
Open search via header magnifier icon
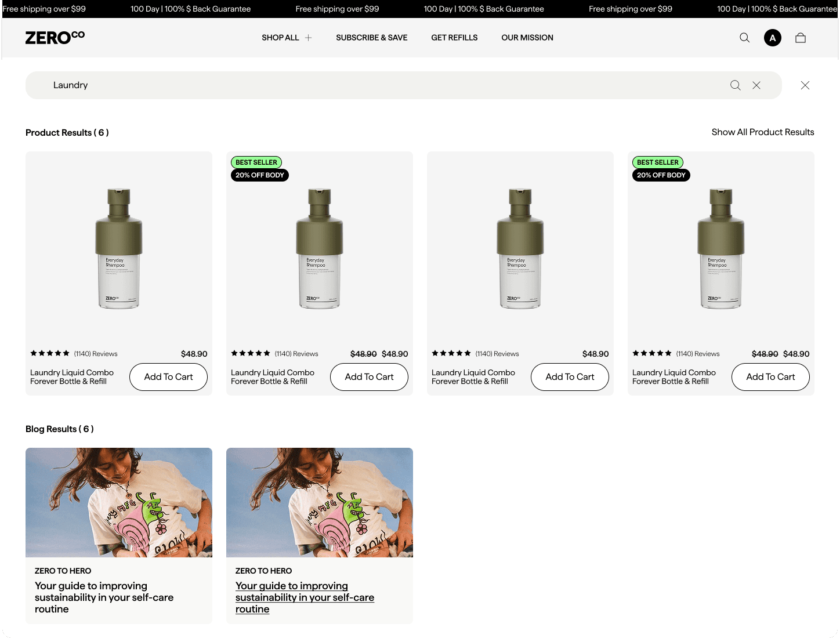(744, 38)
